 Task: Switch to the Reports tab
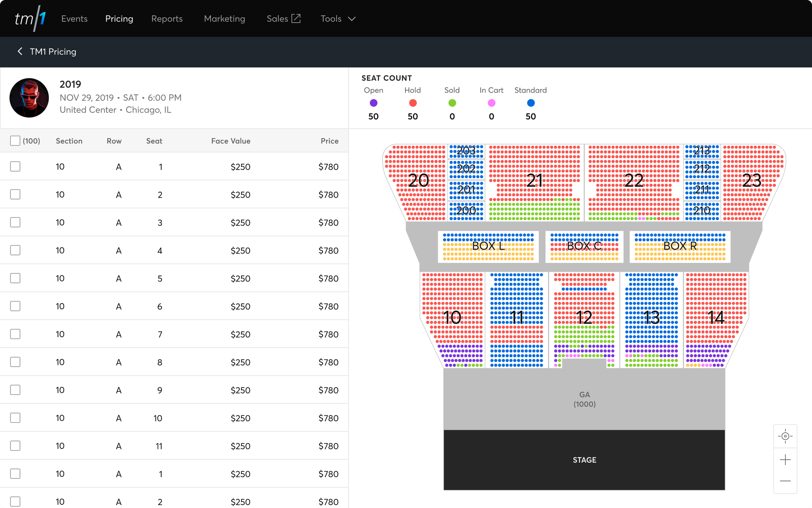point(167,19)
